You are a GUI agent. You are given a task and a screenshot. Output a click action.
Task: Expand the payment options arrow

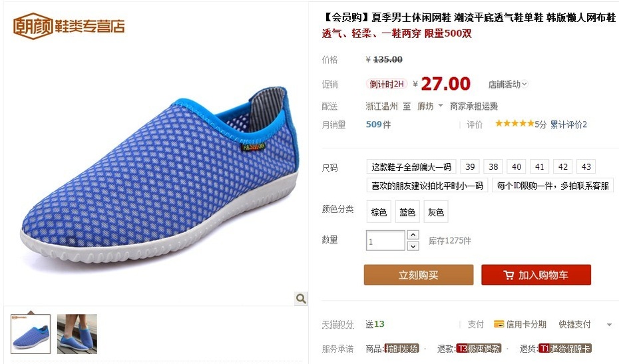click(x=609, y=325)
